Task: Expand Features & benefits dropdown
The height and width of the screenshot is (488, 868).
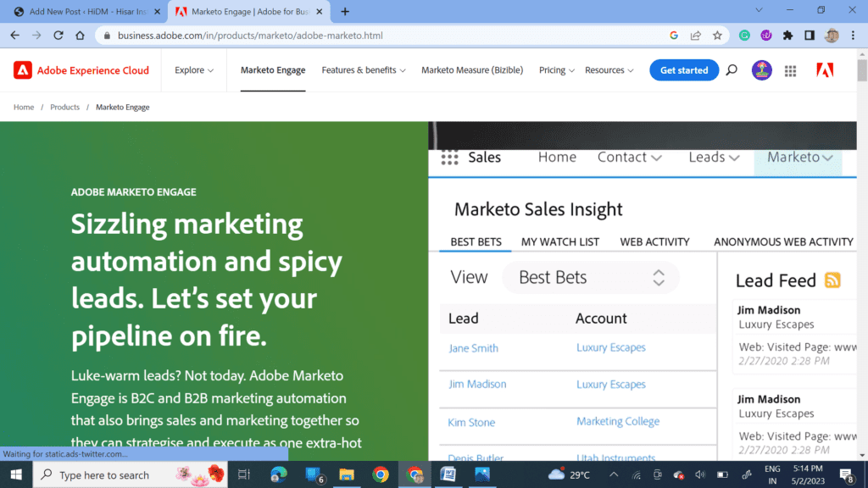Action: [363, 70]
